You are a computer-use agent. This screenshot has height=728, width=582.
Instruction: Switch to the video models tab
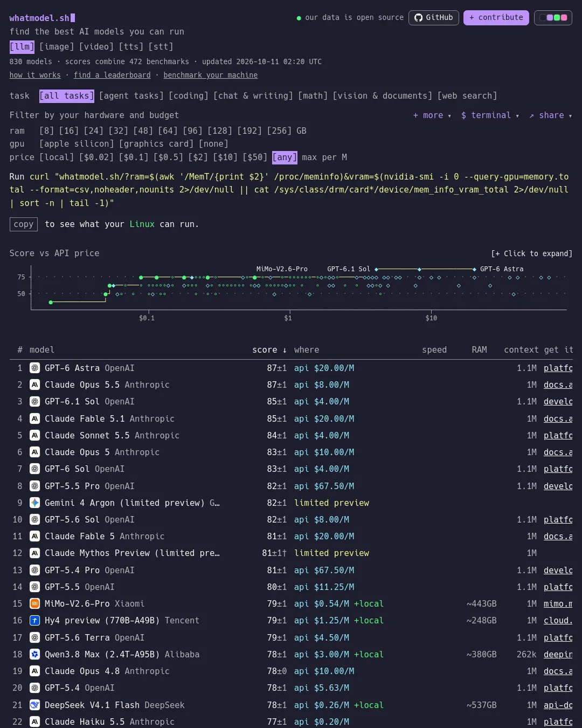tap(96, 47)
